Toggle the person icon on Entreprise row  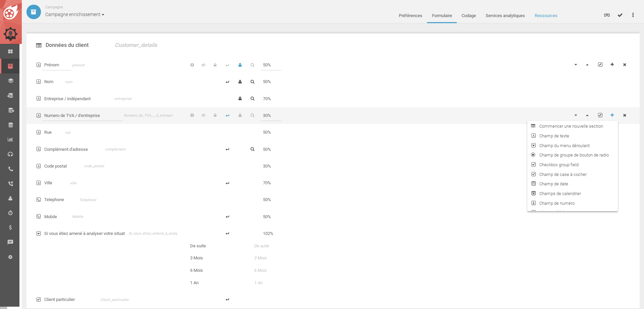240,99
